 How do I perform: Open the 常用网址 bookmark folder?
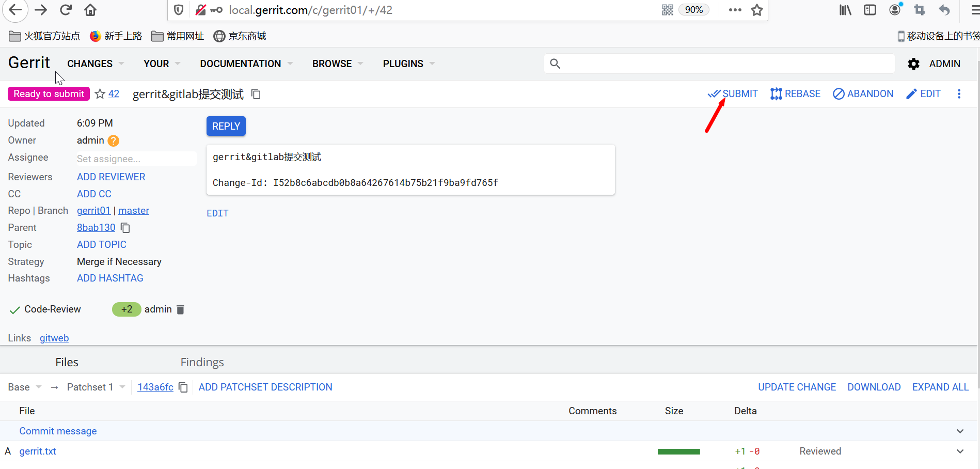pos(178,36)
